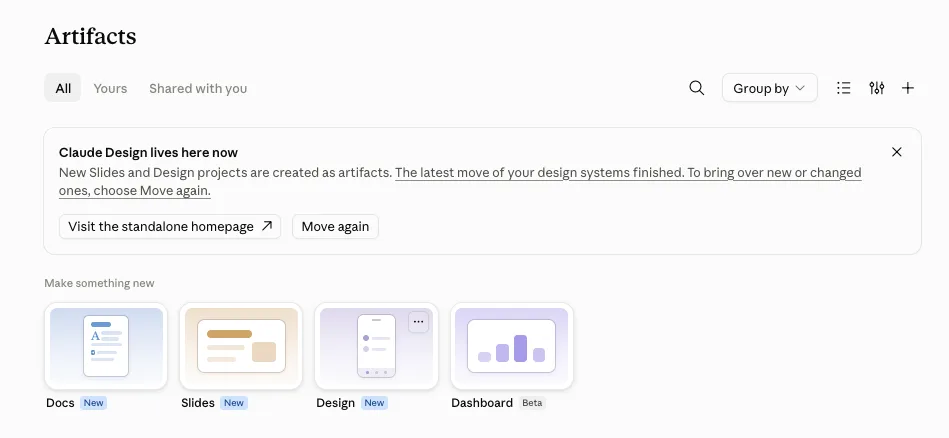Viewport: 949px width, 438px height.
Task: Click the Dashboard label text
Action: pos(482,403)
